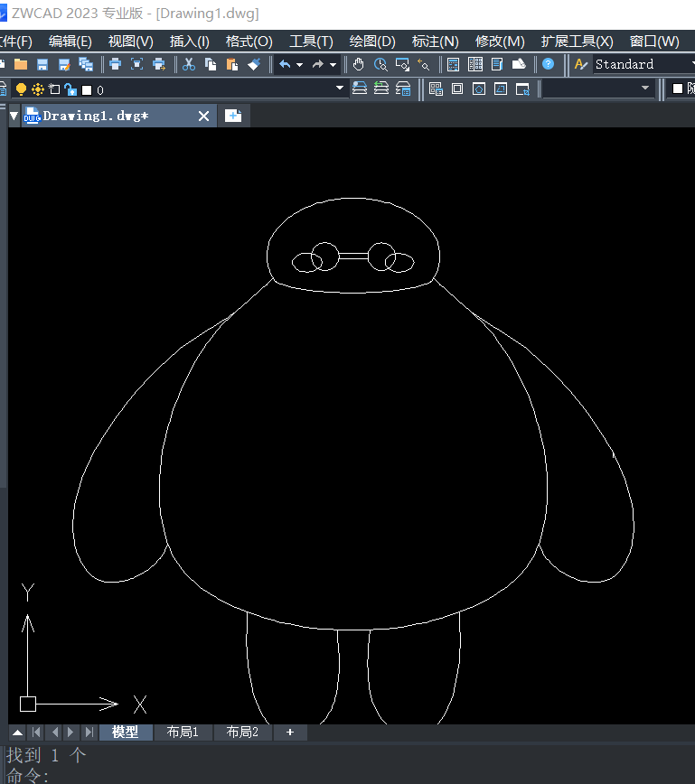Switch to 布局1 layout tab

click(183, 732)
